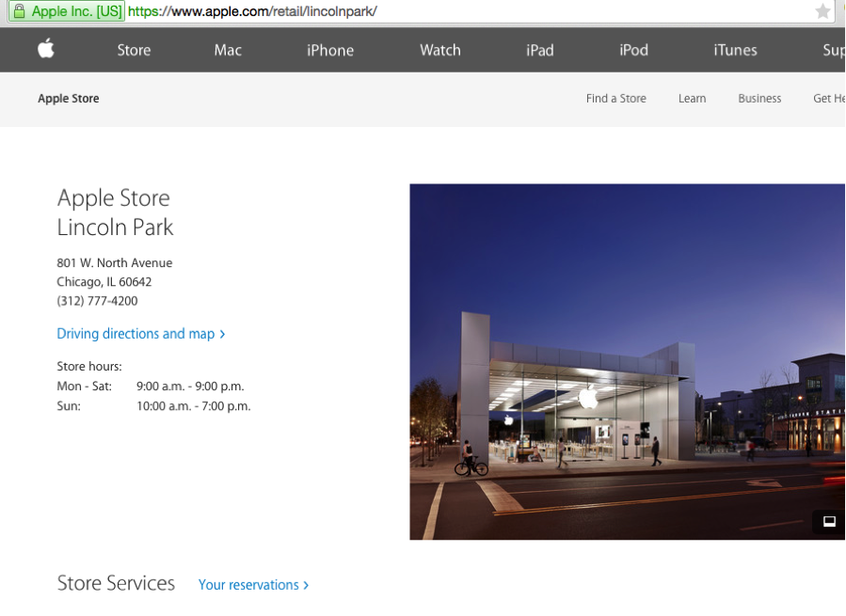Click the Apple Inc. [US] certificate badge
Screen dimensions: 846x616
point(75,11)
